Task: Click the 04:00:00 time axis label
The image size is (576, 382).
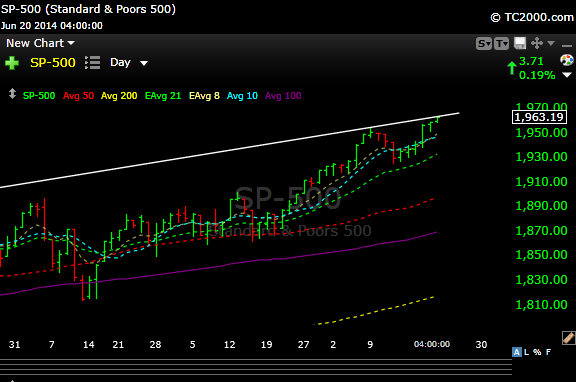Action: (x=432, y=344)
